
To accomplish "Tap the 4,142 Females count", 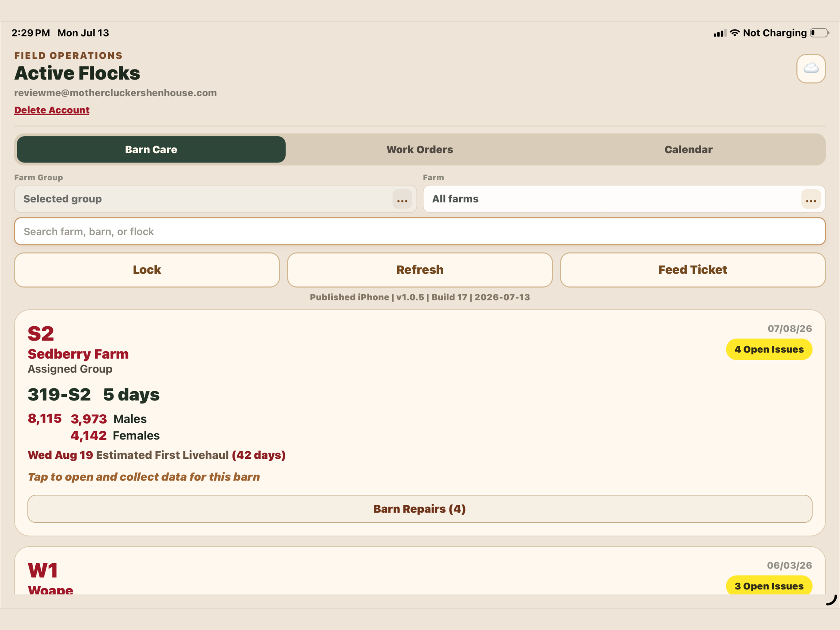I will pyautogui.click(x=89, y=436).
